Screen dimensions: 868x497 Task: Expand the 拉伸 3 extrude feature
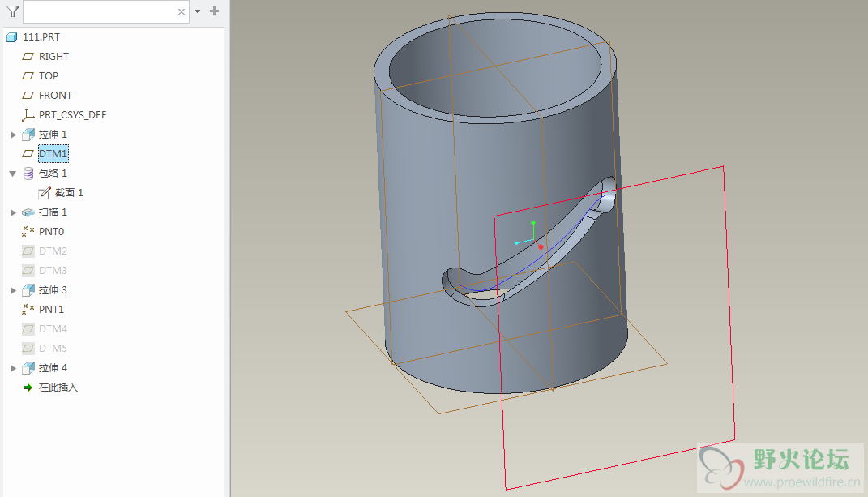(13, 290)
